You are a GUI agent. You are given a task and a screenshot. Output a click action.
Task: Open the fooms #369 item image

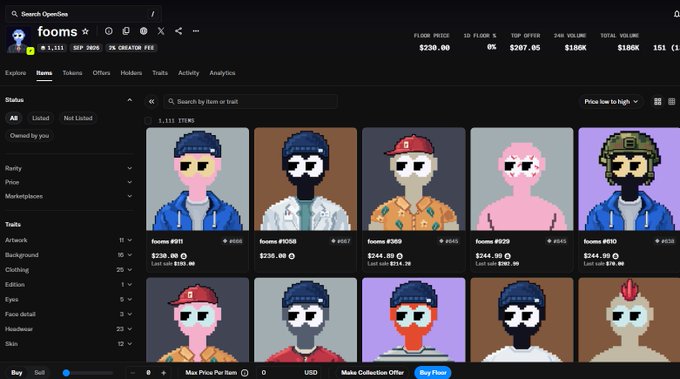pyautogui.click(x=414, y=179)
